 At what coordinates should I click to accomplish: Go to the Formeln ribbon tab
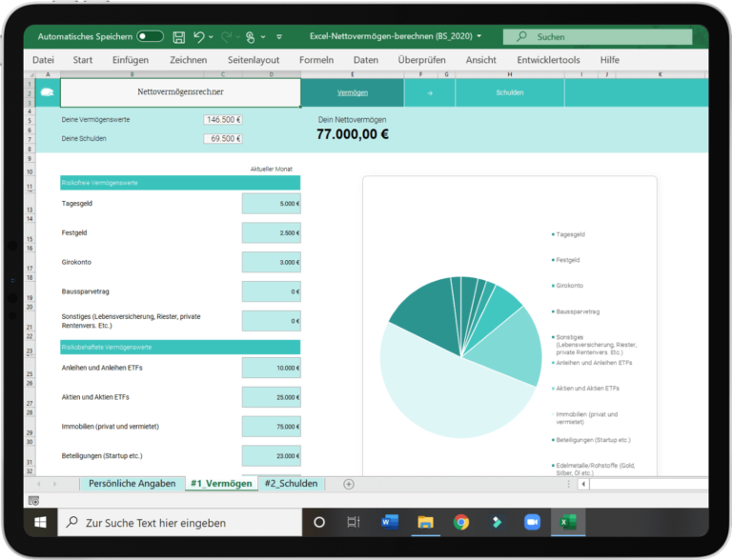(316, 60)
